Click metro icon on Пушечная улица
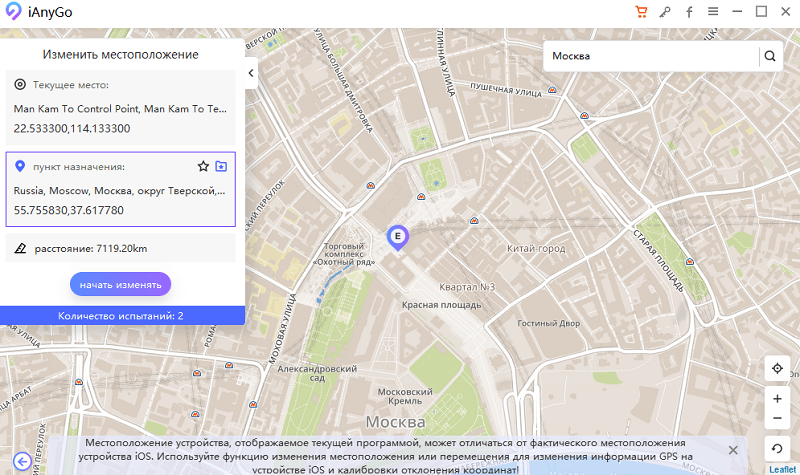The width and height of the screenshot is (800, 475). 552,90
